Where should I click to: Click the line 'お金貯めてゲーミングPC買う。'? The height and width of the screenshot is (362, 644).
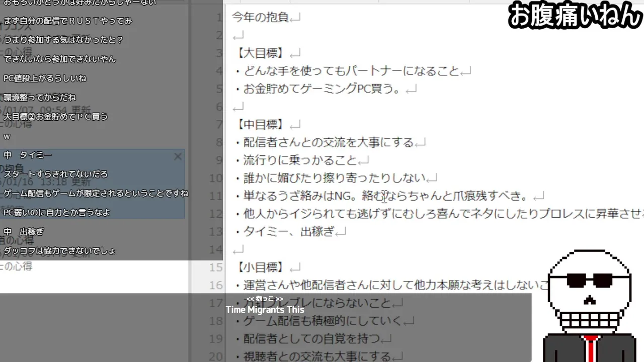[319, 89]
